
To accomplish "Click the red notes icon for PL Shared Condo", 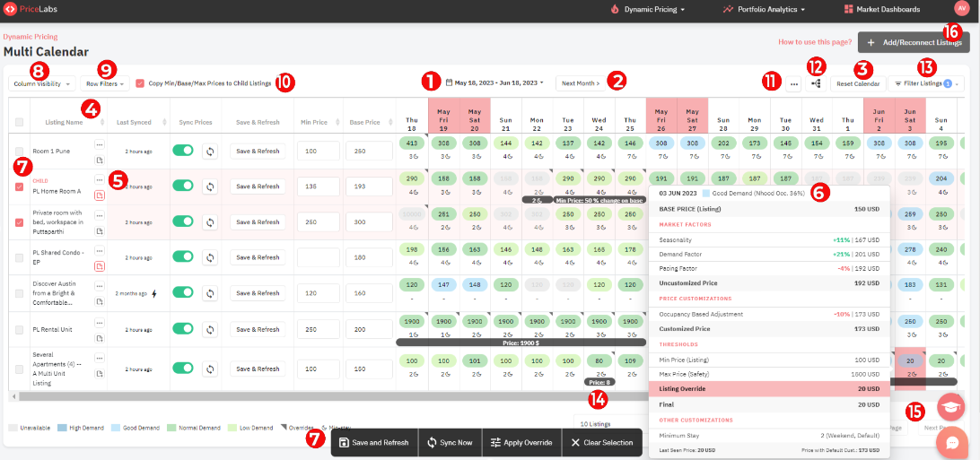I will (x=100, y=266).
